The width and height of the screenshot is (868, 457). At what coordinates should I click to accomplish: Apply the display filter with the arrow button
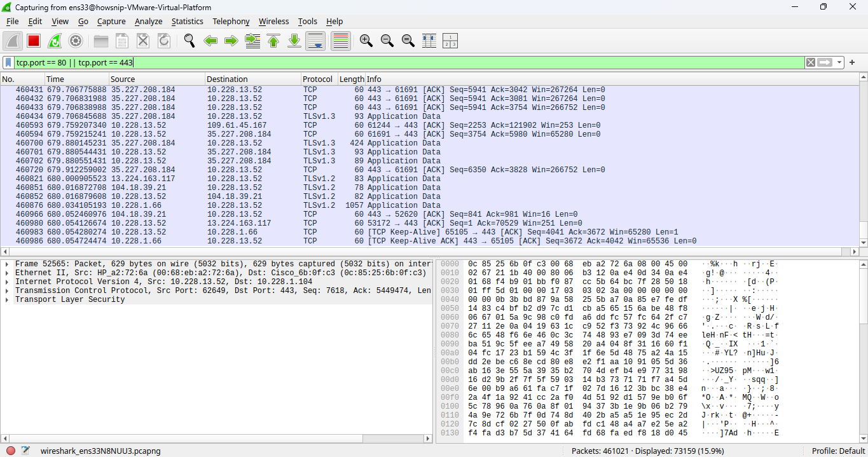825,62
